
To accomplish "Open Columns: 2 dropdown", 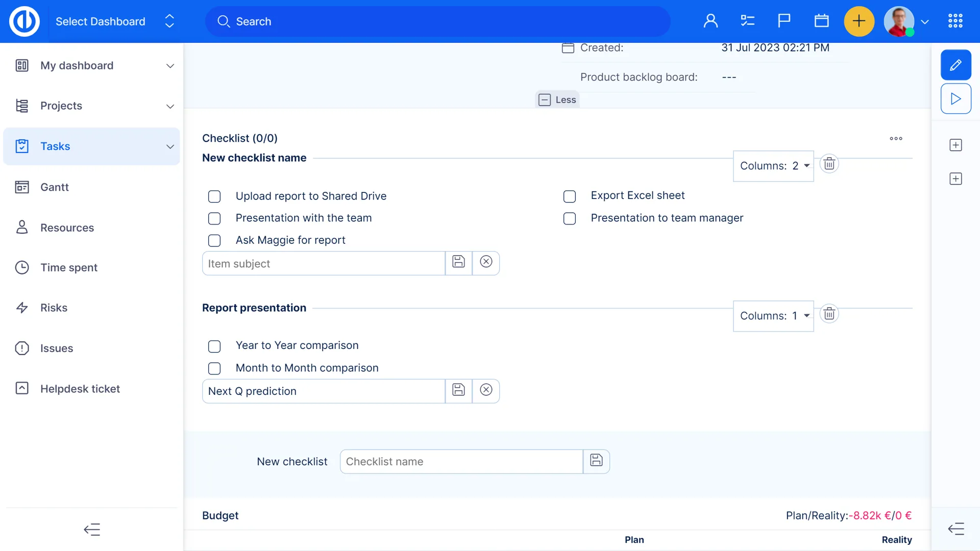I will 773,166.
